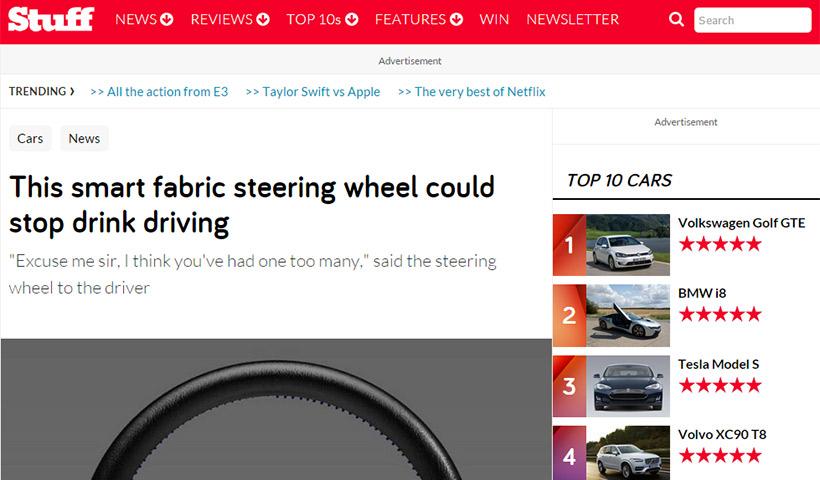Click the search magnifier icon
820x480 pixels.
tap(676, 19)
